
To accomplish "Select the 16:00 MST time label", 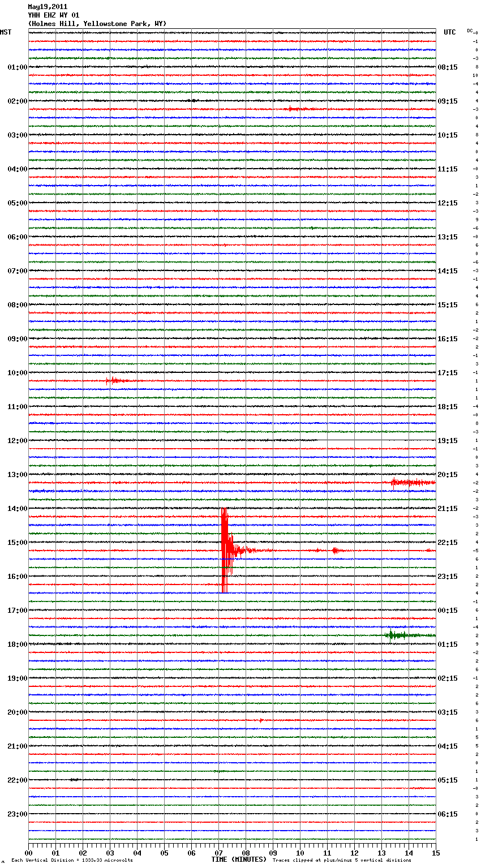I will [18, 577].
